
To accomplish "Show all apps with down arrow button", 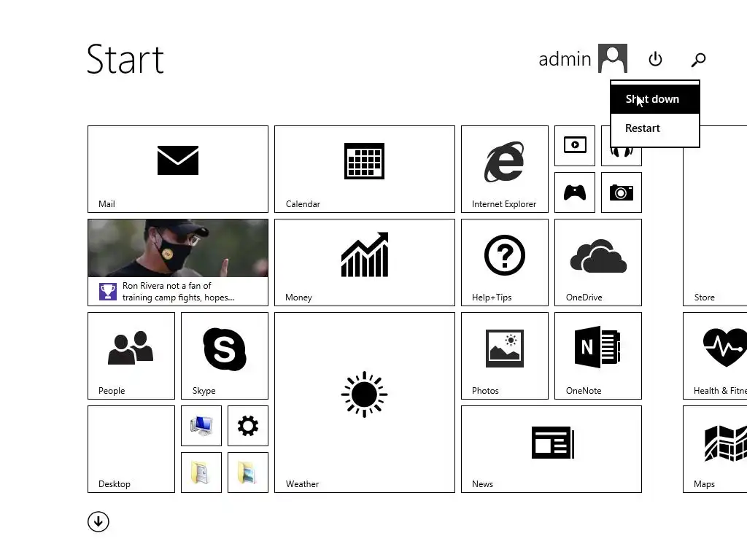I will click(x=98, y=521).
